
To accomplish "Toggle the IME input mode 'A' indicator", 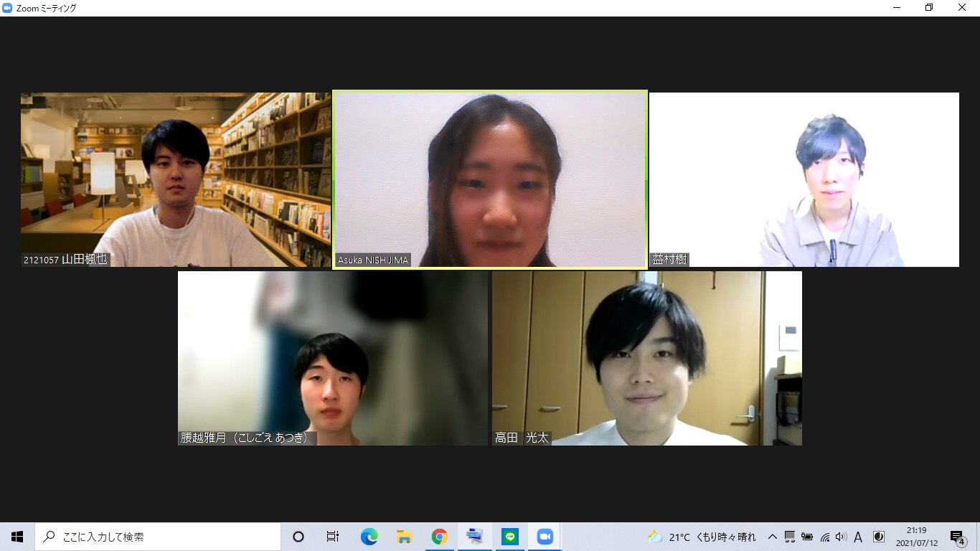I will pyautogui.click(x=858, y=537).
